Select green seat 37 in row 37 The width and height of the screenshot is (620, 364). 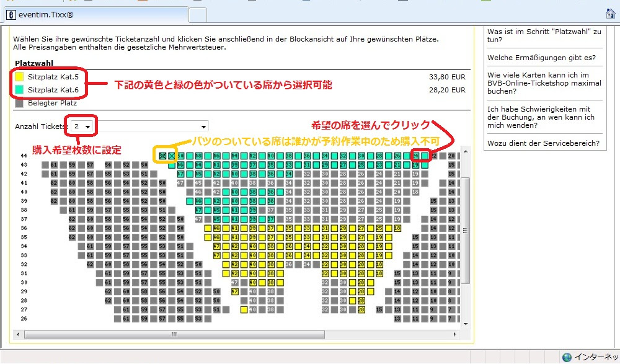click(x=271, y=219)
